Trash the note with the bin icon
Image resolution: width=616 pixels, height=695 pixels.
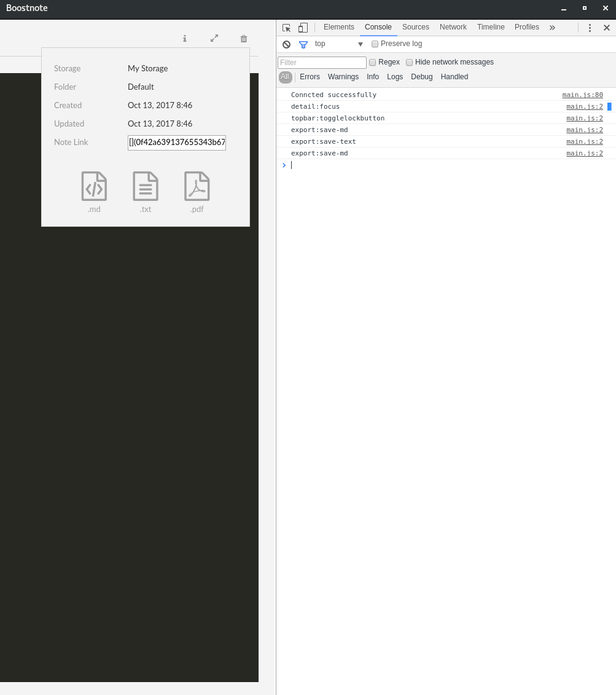[x=244, y=39]
